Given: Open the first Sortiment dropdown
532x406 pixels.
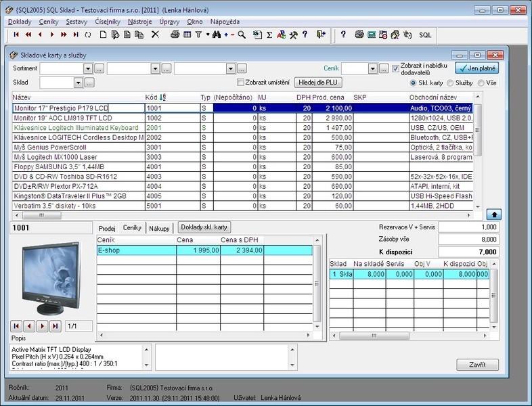Looking at the screenshot, I should pyautogui.click(x=87, y=68).
